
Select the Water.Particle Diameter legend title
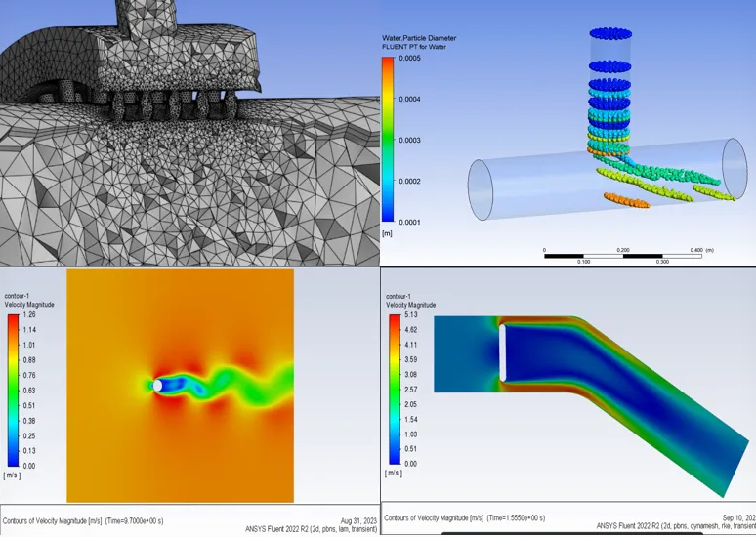tap(418, 38)
